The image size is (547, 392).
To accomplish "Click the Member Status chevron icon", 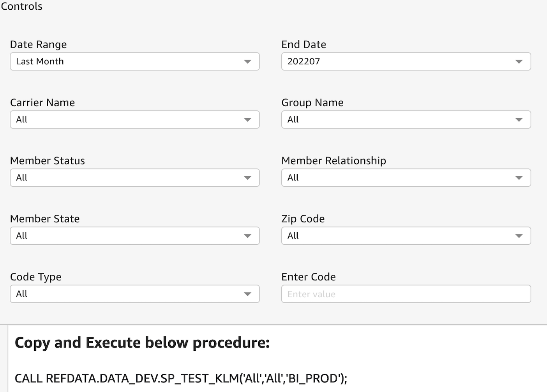I will pos(248,177).
